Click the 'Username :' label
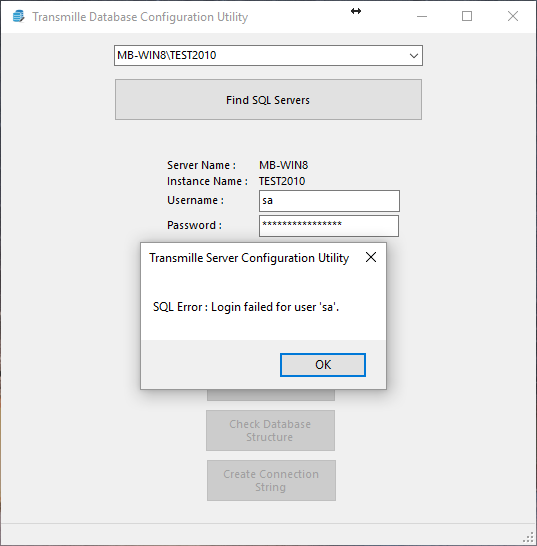The image size is (537, 546). point(195,200)
